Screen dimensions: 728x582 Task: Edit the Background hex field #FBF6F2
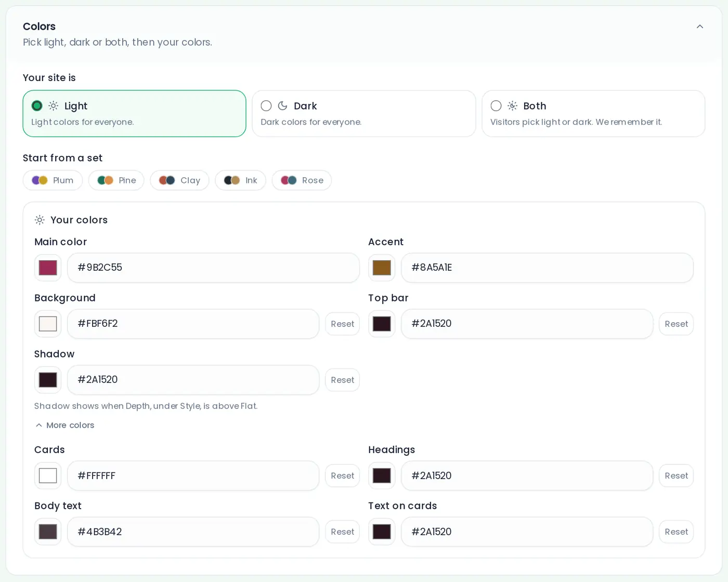pos(193,324)
